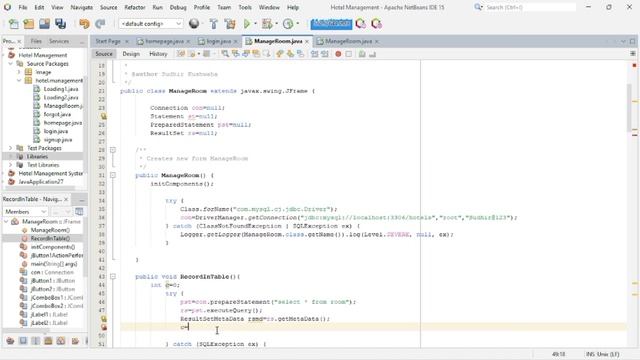Collapse the ManageRoom constructor code fold
Image resolution: width=640 pixels, height=360 pixels.
[x=113, y=175]
